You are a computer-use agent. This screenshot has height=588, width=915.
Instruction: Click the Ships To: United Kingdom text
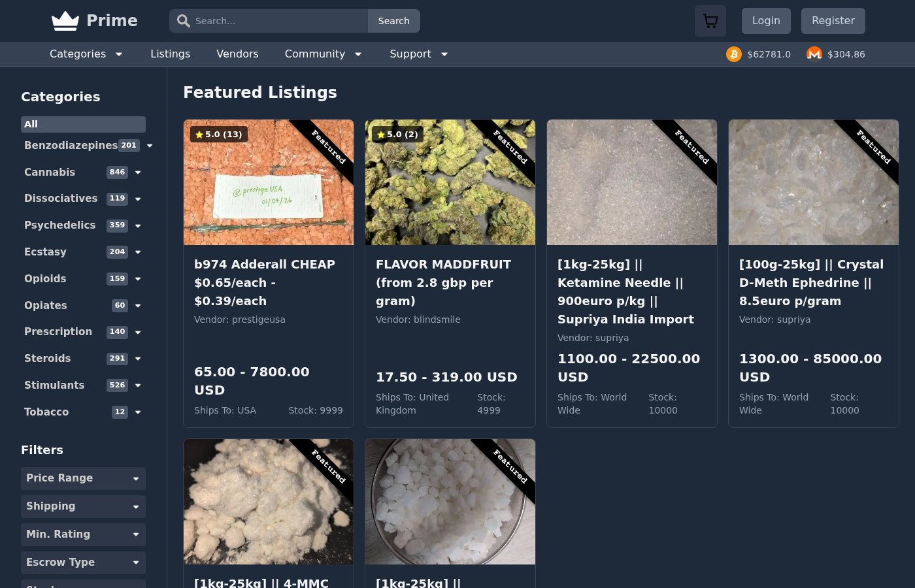[412, 404]
